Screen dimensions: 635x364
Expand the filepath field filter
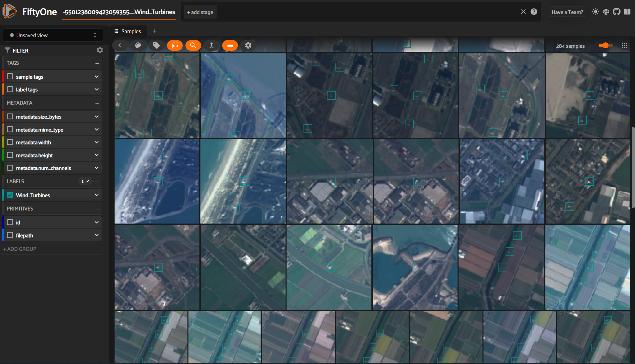[97, 235]
